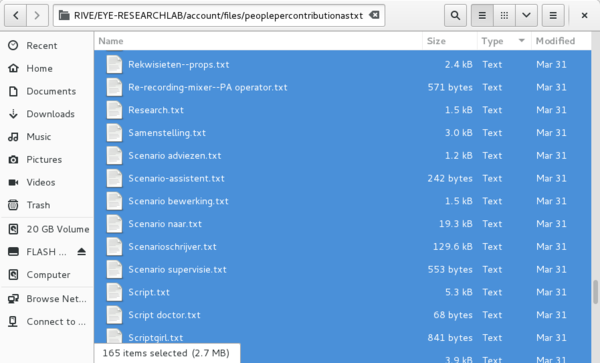Open the view options dropdown arrow
Viewport: 600px width, 363px height.
point(526,15)
